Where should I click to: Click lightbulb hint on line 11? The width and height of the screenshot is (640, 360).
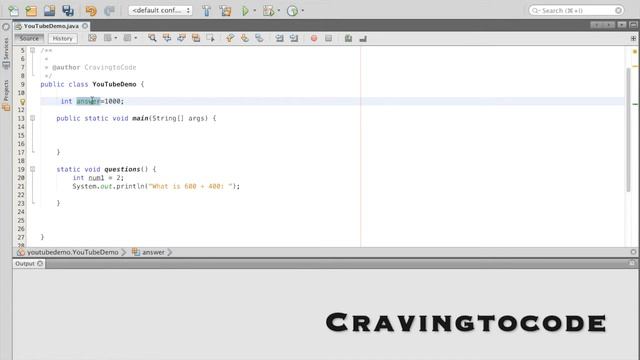tap(22, 102)
